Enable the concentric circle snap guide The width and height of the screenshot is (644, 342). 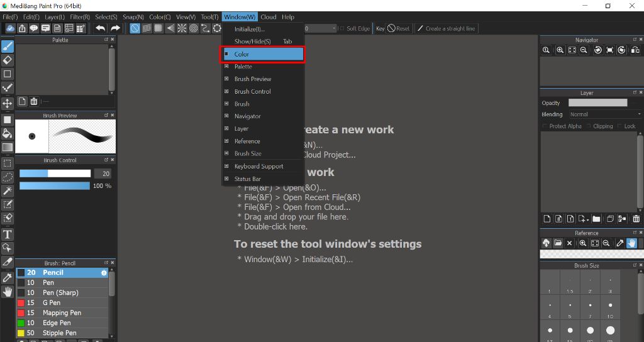coord(194,28)
